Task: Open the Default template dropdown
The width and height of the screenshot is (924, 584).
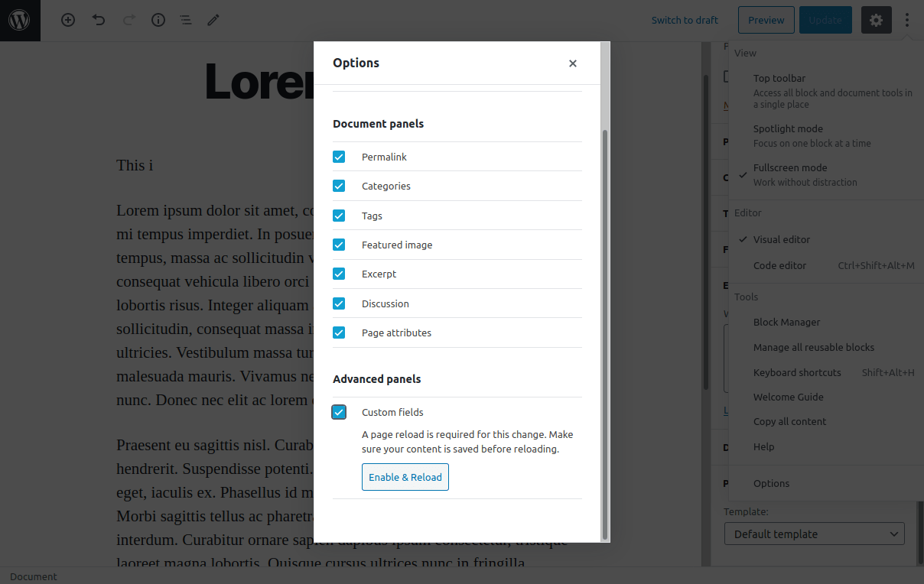Action: click(814, 534)
